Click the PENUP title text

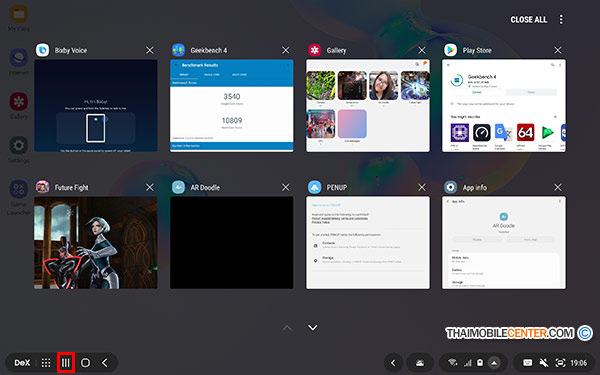pyautogui.click(x=337, y=187)
